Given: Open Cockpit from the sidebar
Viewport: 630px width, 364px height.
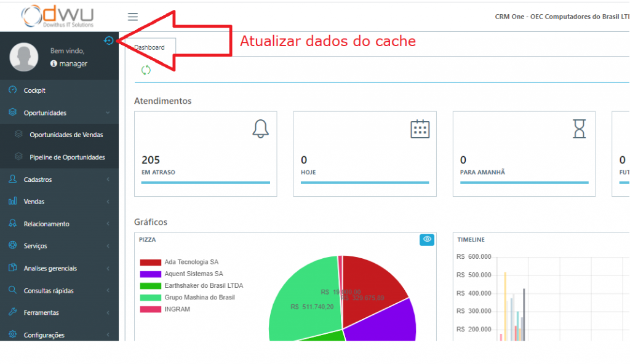Looking at the screenshot, I should click(34, 90).
